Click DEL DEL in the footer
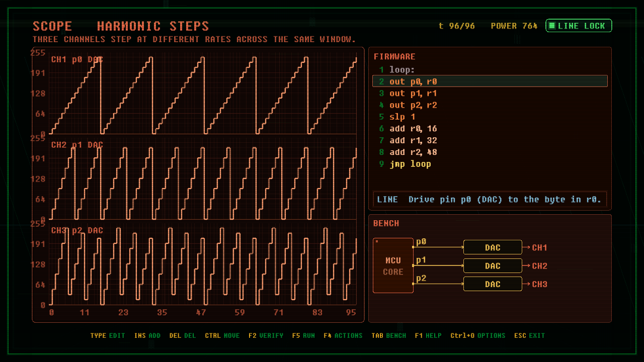This screenshot has height=362, width=644. (x=183, y=335)
